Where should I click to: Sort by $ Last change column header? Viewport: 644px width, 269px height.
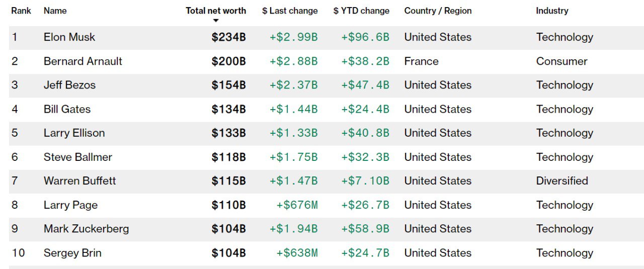point(290,11)
